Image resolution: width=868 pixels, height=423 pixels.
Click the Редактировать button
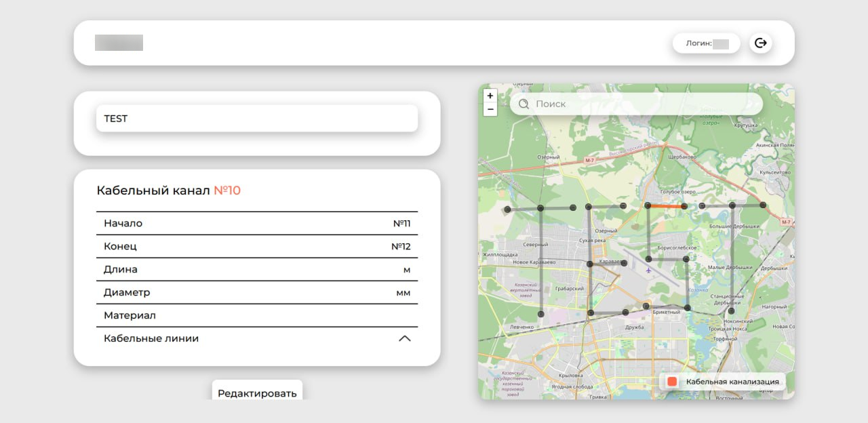click(257, 390)
